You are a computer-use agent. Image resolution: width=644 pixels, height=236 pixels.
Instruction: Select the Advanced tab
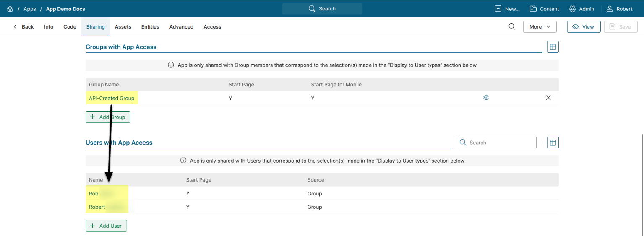click(181, 27)
